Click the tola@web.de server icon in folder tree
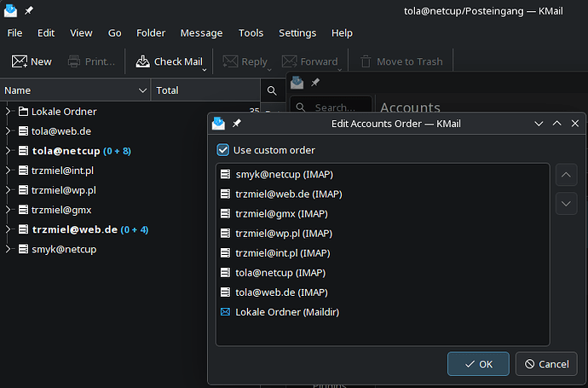588x388 pixels. pyautogui.click(x=23, y=131)
